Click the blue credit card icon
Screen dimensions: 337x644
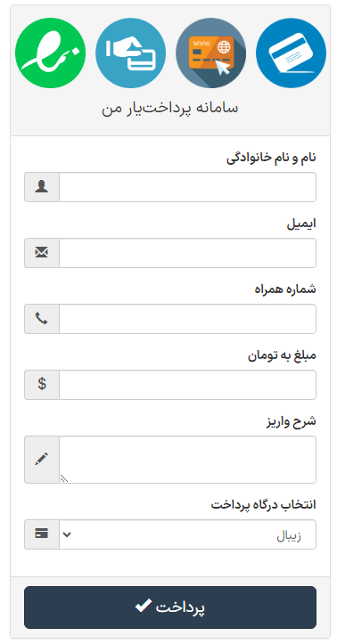pyautogui.click(x=291, y=53)
